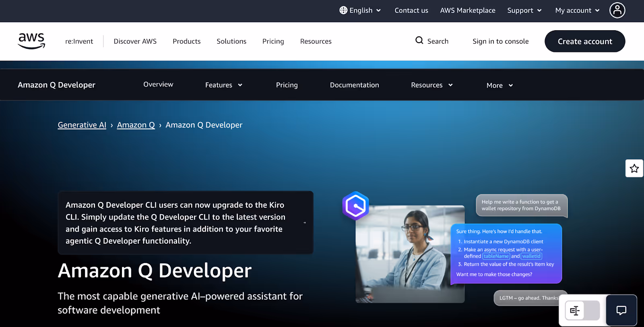Screen dimensions: 644x327
Task: Click the developer photo thumbnail
Action: 410,254
